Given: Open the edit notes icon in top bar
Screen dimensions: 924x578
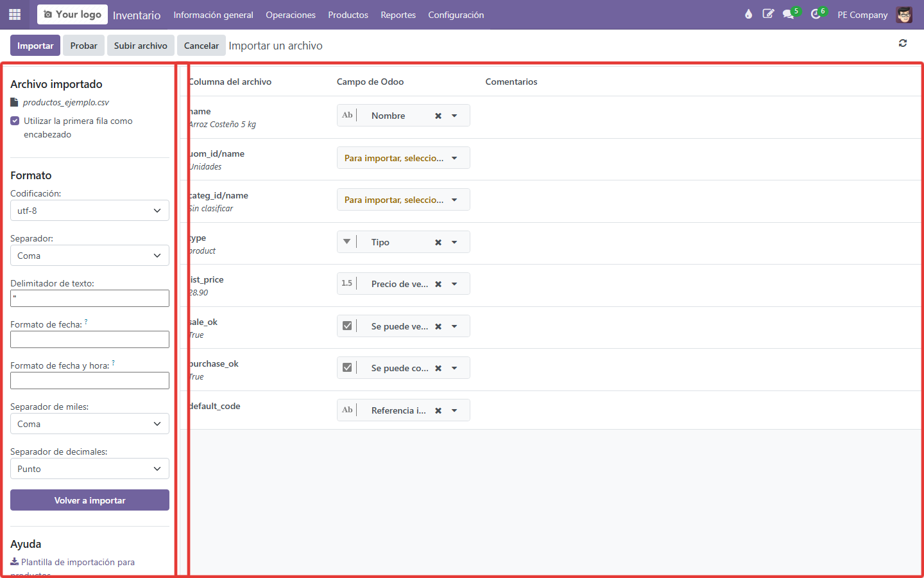Looking at the screenshot, I should pos(768,14).
